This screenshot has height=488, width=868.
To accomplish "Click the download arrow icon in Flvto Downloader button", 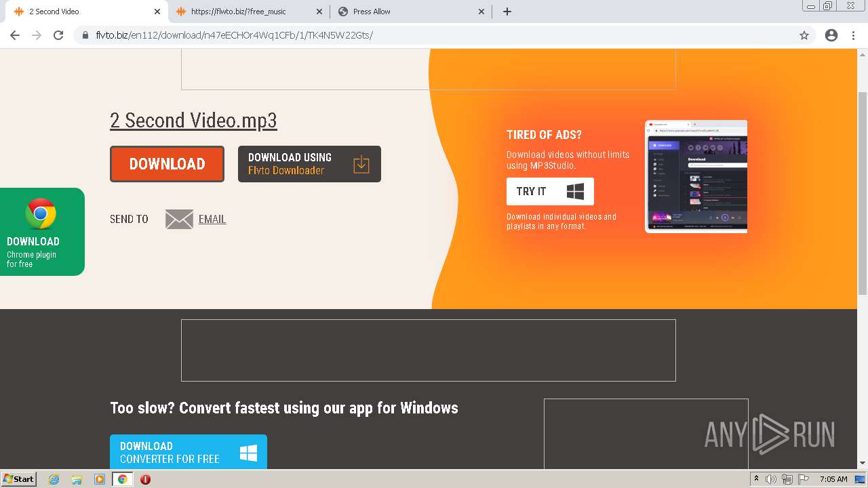I will point(361,164).
